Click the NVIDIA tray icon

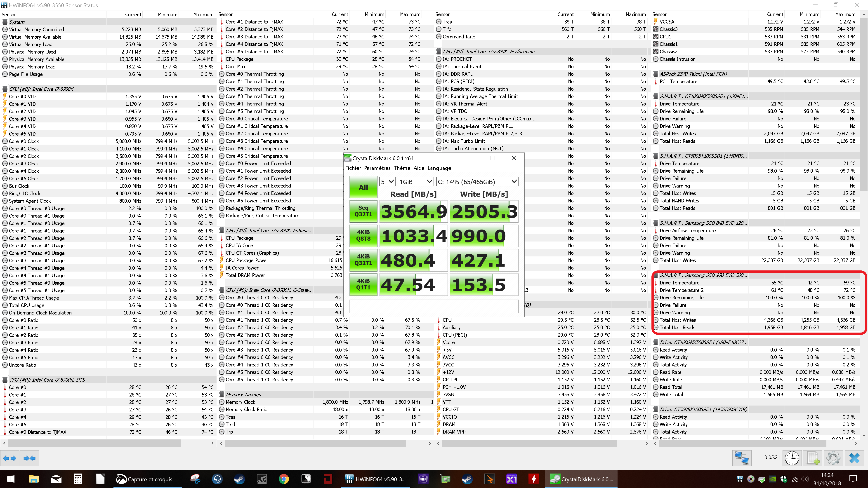(x=772, y=479)
